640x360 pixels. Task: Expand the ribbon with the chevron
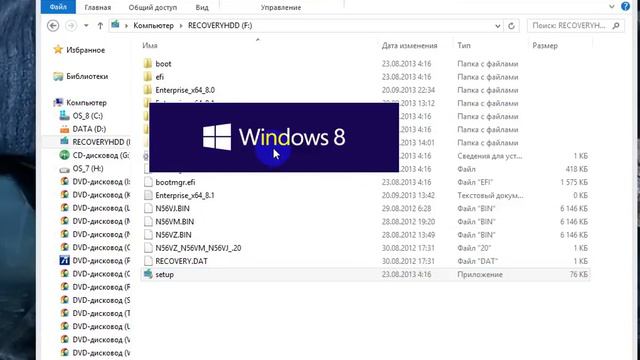coord(611,6)
